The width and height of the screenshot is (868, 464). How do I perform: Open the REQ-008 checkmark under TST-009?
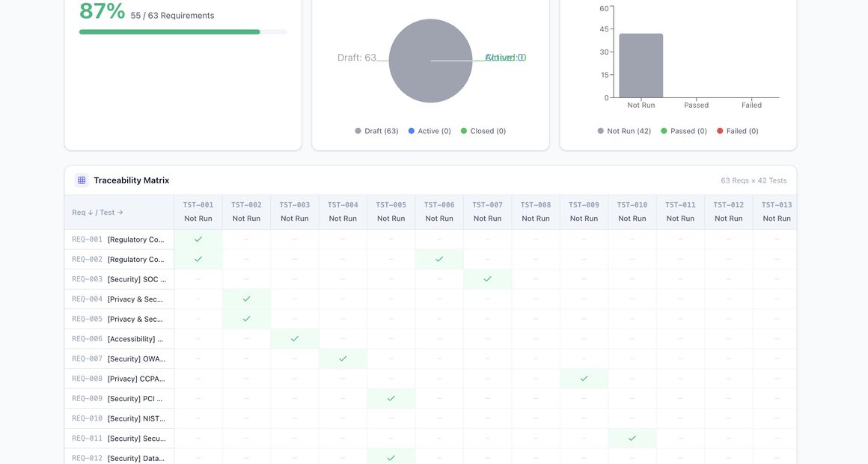(x=584, y=379)
